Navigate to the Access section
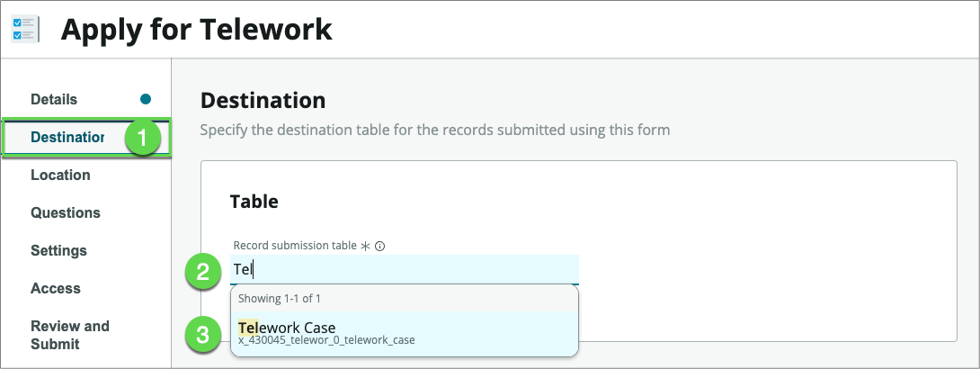Image resolution: width=980 pixels, height=369 pixels. pos(56,288)
